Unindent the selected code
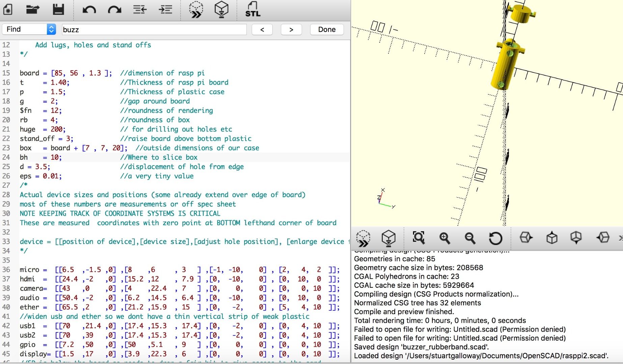Screen dimensions: 623x364 (x=140, y=9)
